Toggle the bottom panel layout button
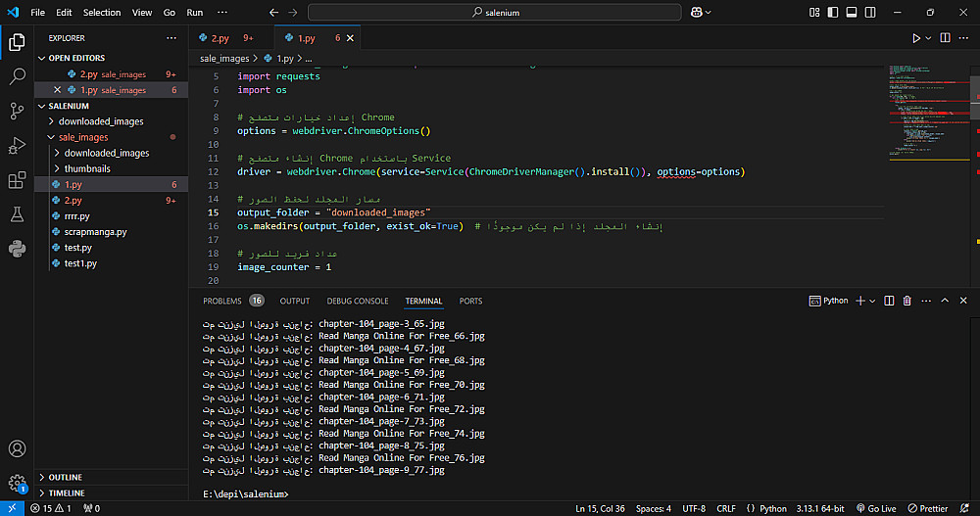The image size is (980, 516). click(x=853, y=13)
